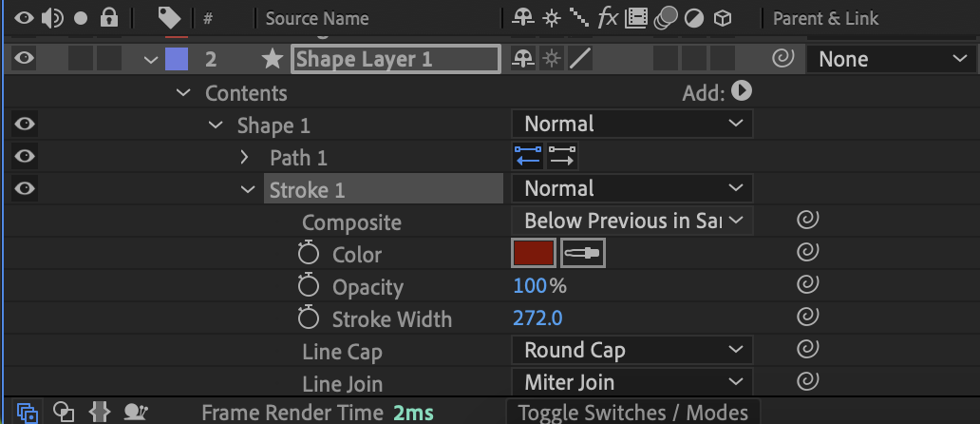The image size is (980, 424).
Task: Toggle solo box for Shape Layer 1
Action: click(81, 59)
